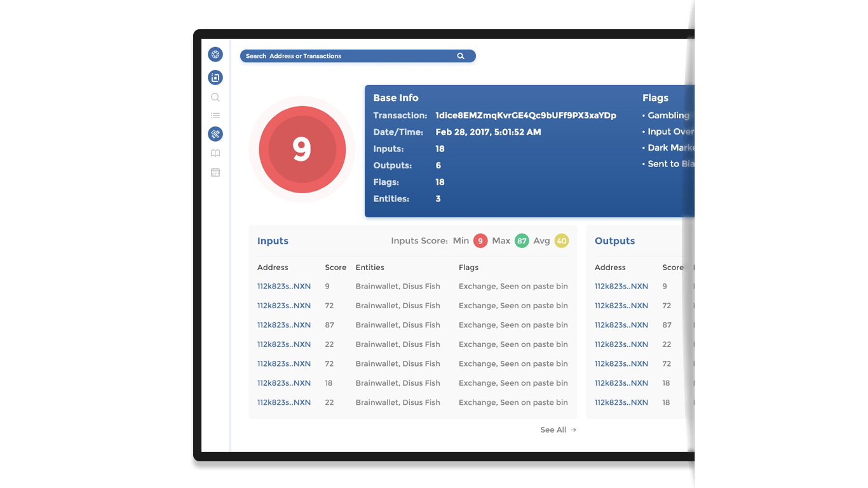Click the large red risk score 9 circle
This screenshot has width=868, height=488.
pos(302,150)
